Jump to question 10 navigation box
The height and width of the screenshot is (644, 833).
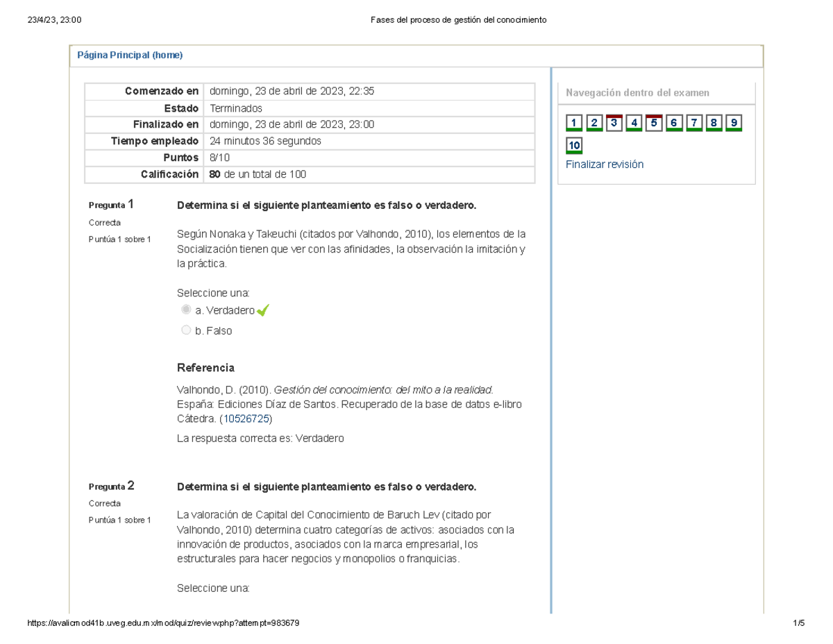click(574, 146)
